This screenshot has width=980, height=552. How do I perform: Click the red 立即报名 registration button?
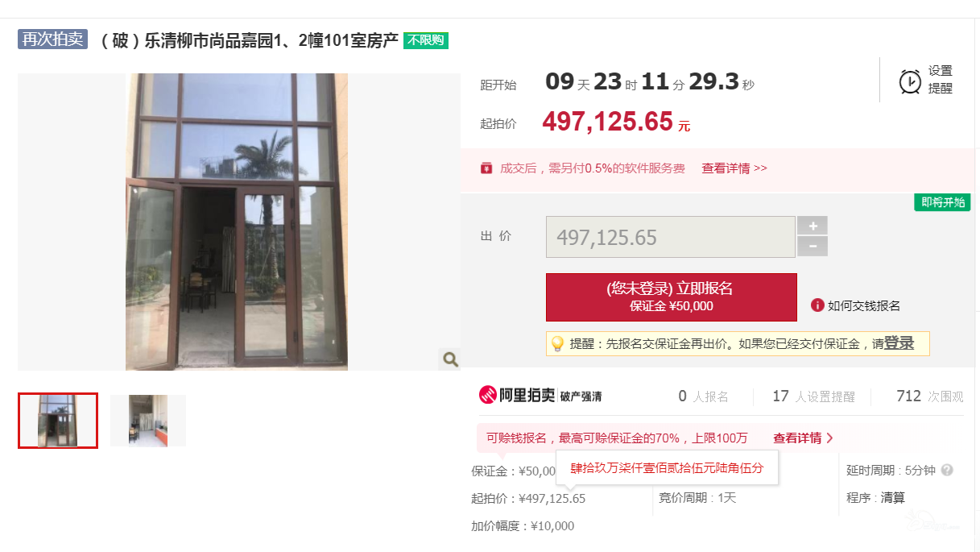pyautogui.click(x=672, y=297)
